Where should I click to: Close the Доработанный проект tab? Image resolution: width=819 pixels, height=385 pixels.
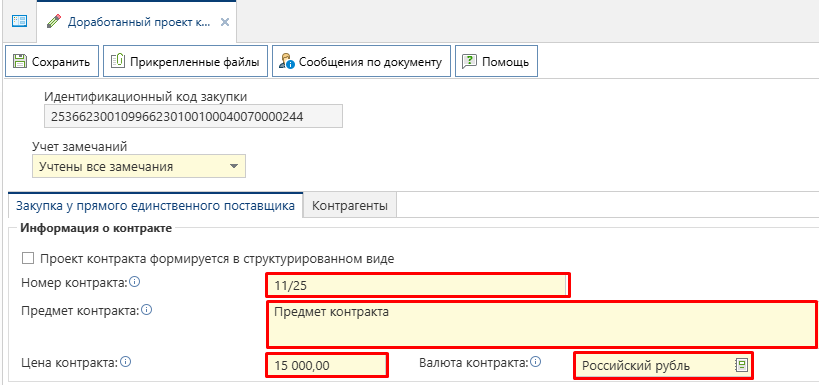(x=225, y=22)
